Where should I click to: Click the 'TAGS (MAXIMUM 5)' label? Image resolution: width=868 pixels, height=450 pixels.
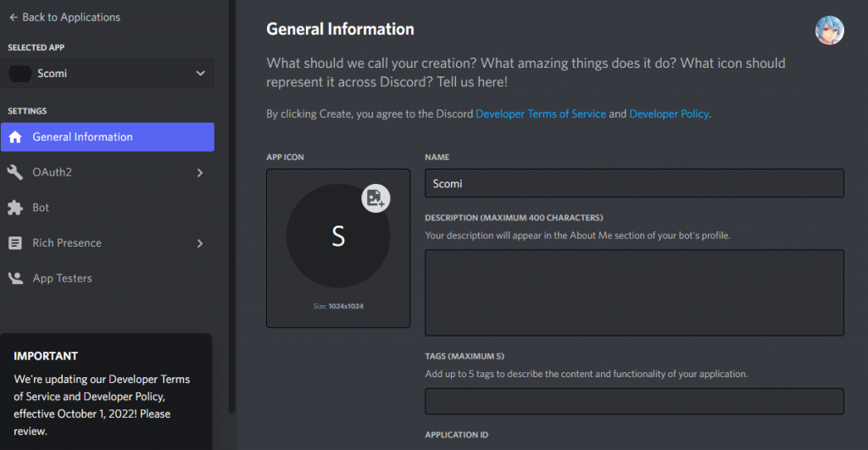click(465, 357)
